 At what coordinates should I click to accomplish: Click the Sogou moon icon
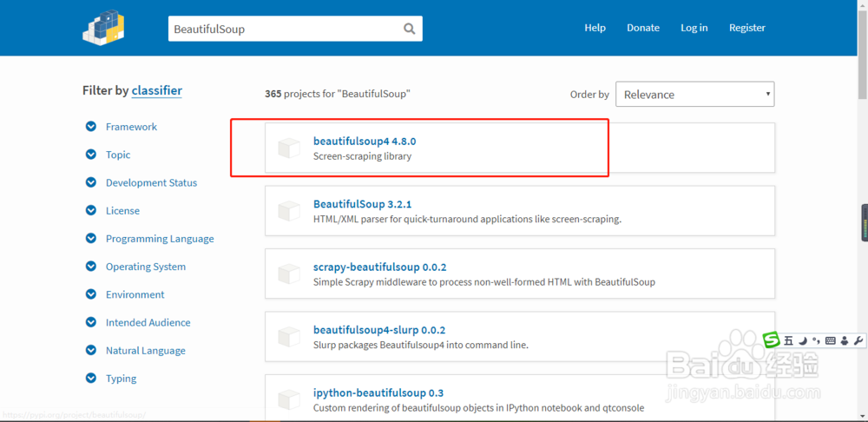pyautogui.click(x=803, y=340)
